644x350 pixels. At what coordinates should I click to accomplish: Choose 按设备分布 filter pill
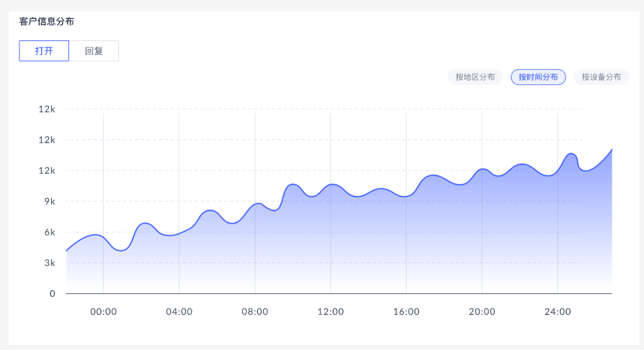point(601,77)
